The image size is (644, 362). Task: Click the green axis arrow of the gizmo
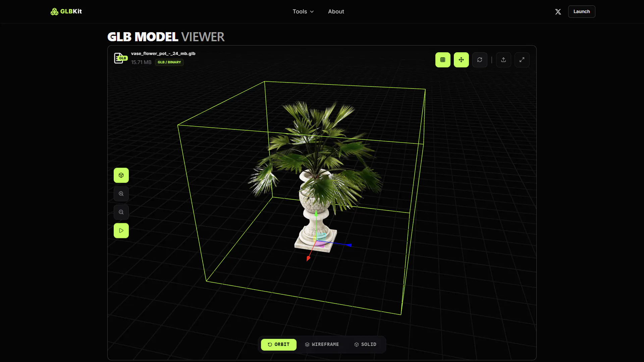click(x=316, y=213)
